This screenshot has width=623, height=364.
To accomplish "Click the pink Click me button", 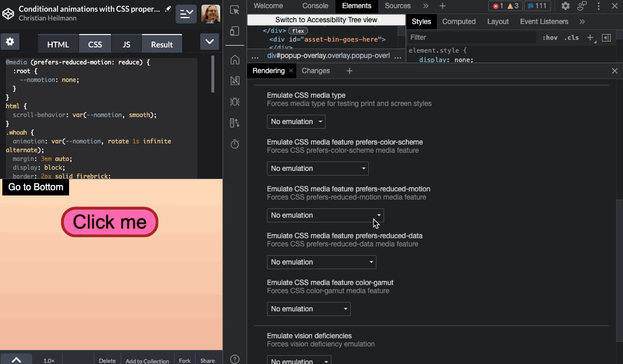I will click(109, 222).
